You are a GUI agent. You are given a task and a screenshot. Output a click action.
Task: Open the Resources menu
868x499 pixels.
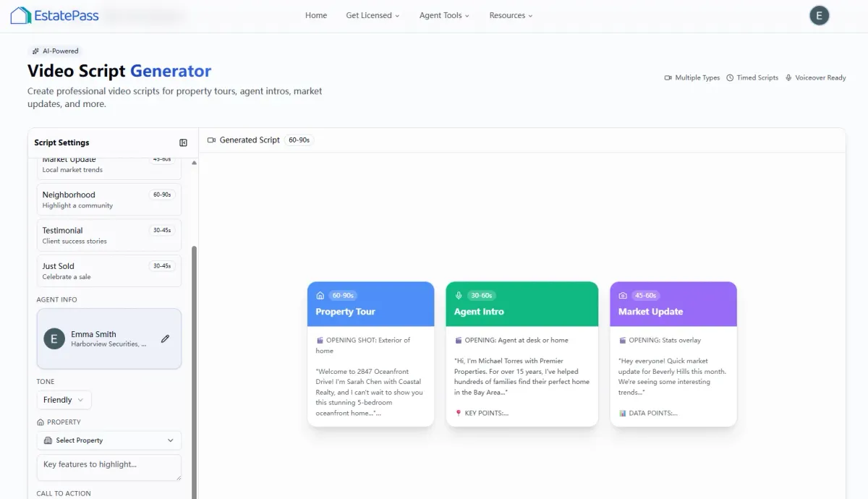(511, 15)
